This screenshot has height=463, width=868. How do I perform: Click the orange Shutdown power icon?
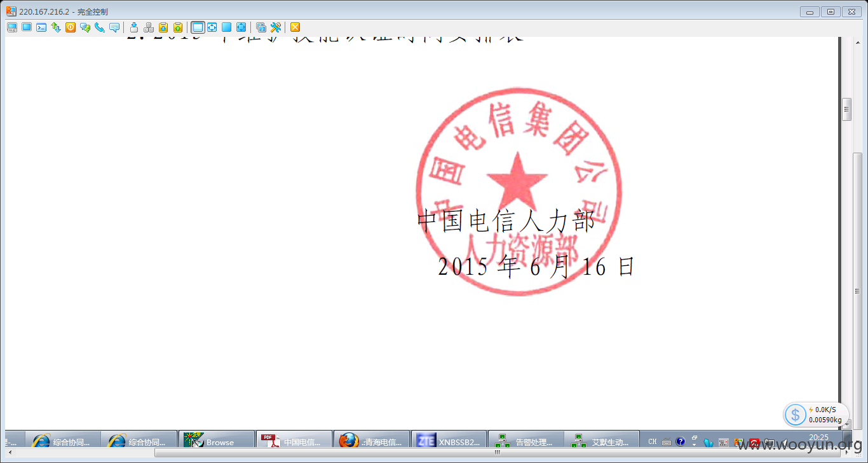71,27
